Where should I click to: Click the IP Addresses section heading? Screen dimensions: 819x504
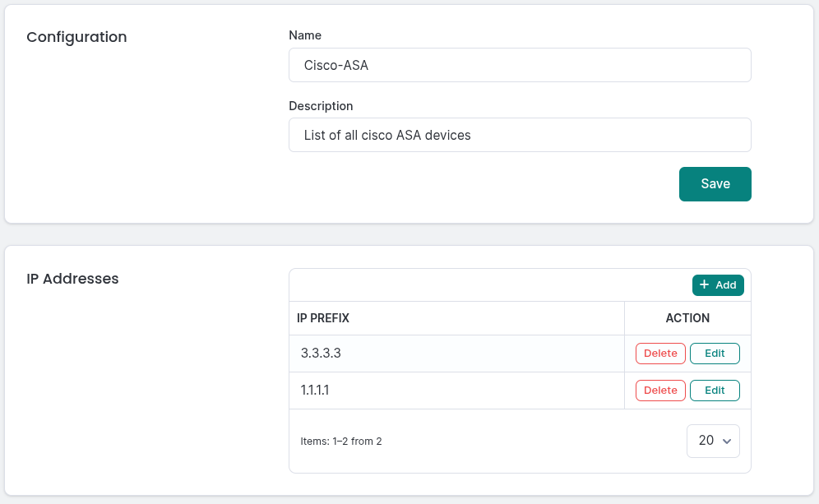[x=73, y=279]
